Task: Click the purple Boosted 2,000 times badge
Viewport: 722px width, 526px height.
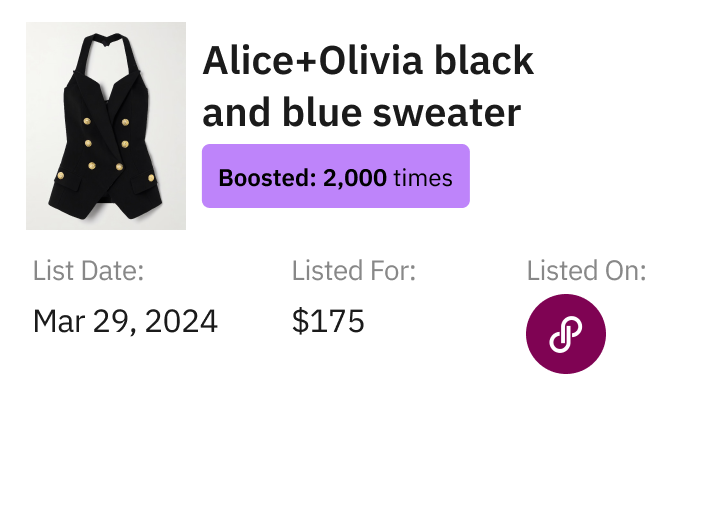Action: [335, 177]
